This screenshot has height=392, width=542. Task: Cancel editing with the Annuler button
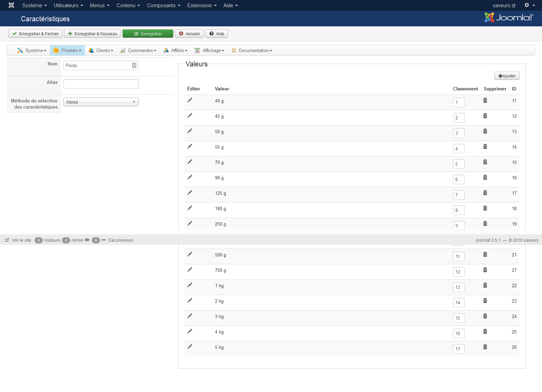(189, 34)
